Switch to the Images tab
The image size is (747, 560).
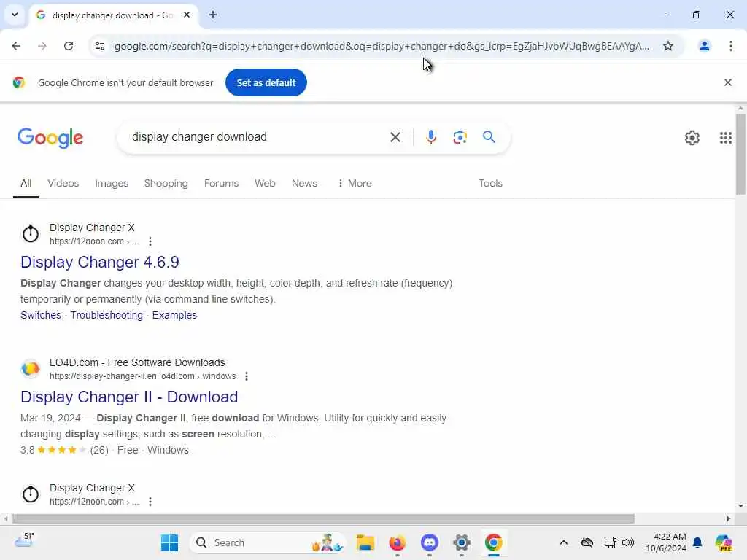coord(112,183)
